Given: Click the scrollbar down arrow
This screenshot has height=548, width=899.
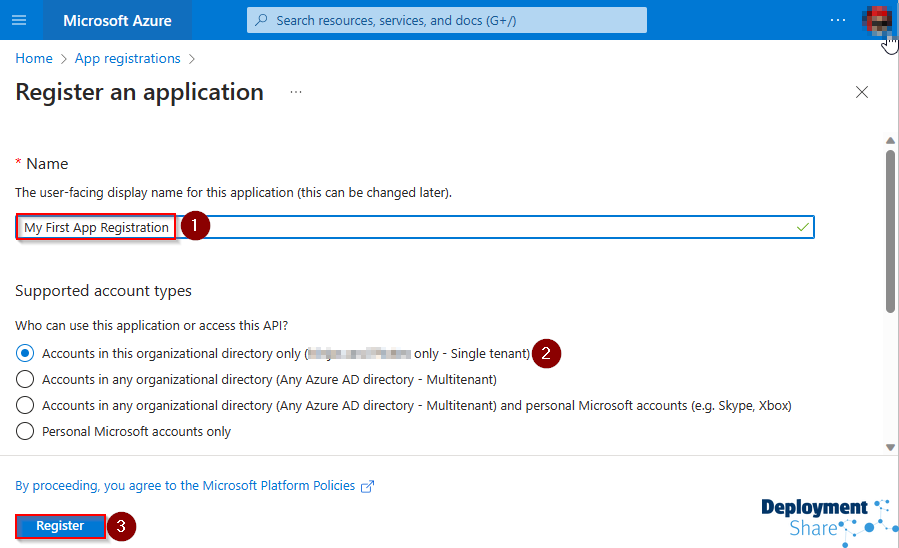Looking at the screenshot, I should coord(890,447).
